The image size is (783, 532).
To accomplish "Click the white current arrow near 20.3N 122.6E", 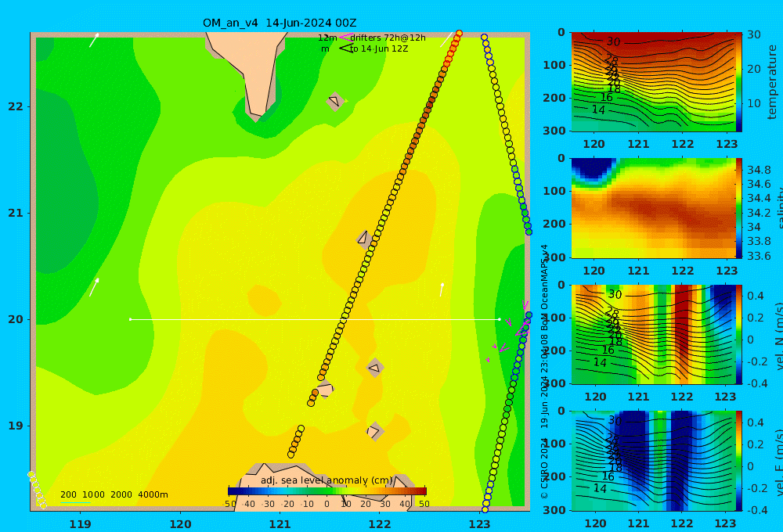I will [442, 289].
